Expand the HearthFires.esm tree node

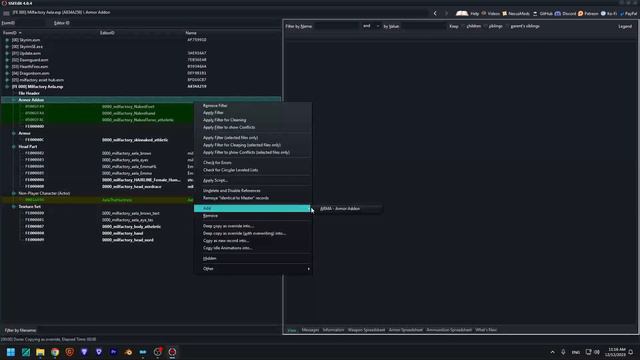pos(7,67)
